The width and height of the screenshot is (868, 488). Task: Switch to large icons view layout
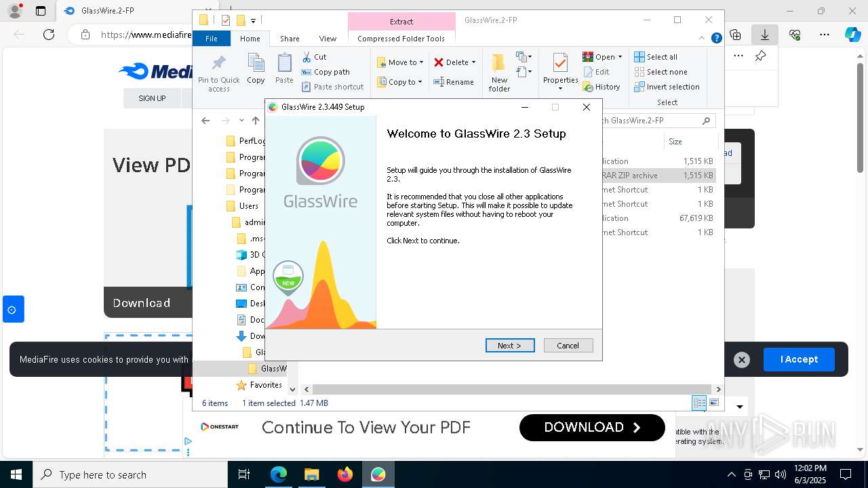pyautogui.click(x=714, y=403)
